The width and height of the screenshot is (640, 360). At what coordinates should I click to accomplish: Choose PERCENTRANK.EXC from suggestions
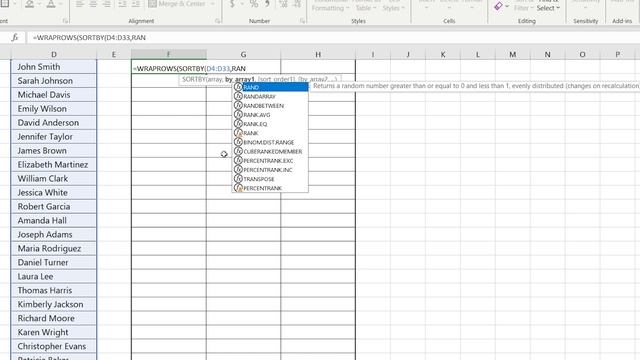(x=270, y=160)
